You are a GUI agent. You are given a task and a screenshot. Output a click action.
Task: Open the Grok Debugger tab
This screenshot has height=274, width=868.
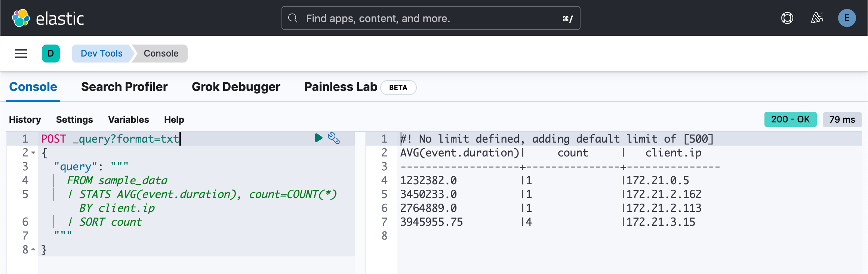(236, 87)
